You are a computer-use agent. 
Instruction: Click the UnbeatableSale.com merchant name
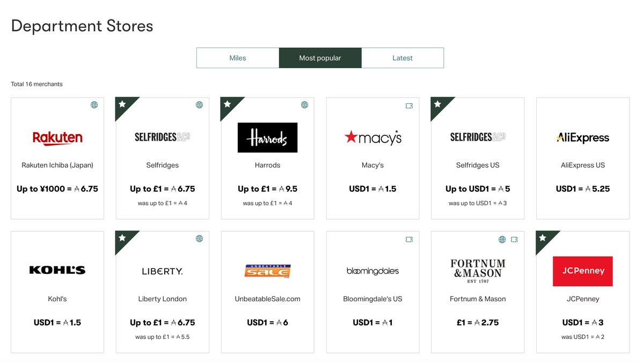pyautogui.click(x=268, y=299)
